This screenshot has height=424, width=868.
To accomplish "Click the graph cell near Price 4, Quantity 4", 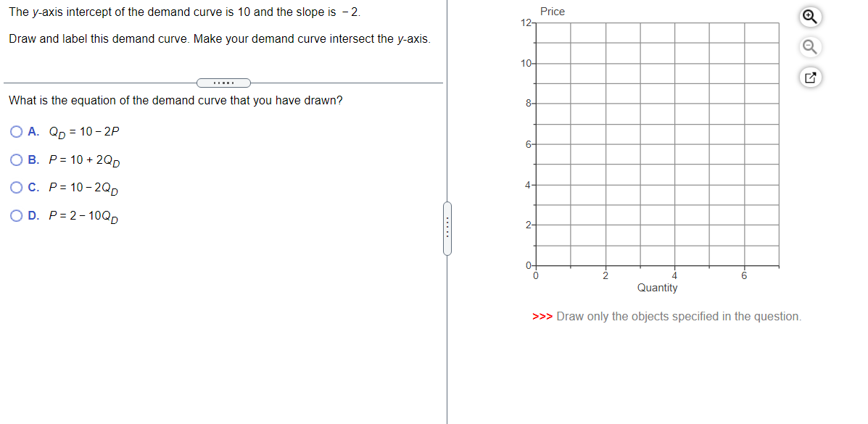I will pos(674,184).
